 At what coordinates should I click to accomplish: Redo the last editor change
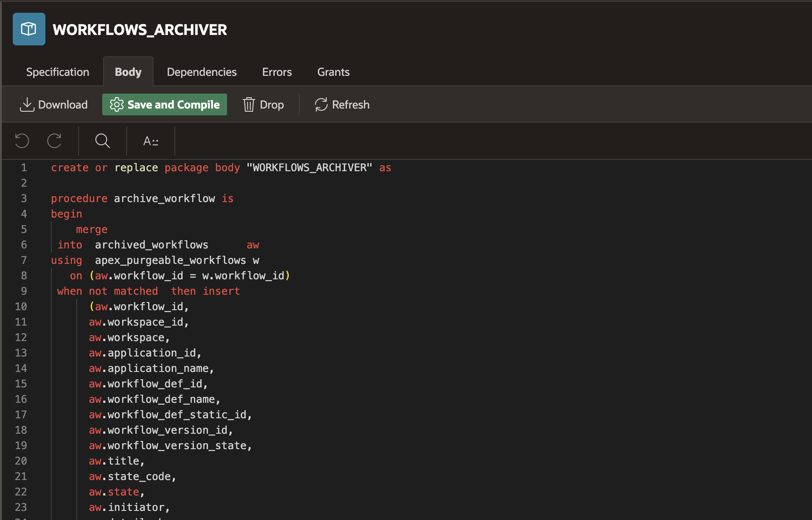tap(54, 141)
